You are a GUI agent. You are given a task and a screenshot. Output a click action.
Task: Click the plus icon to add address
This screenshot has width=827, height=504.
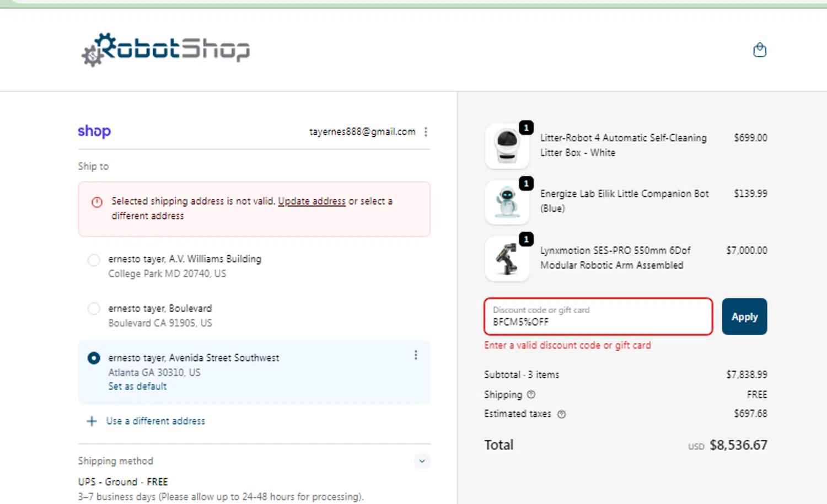click(x=92, y=421)
